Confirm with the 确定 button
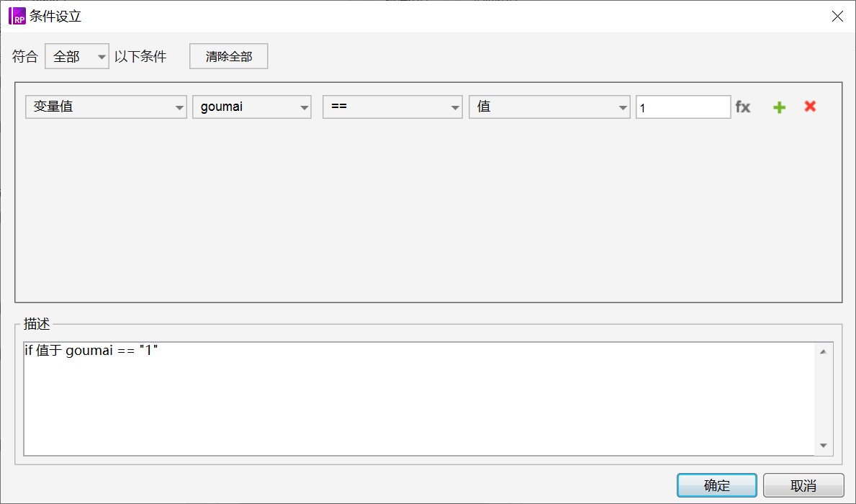Screen dimensions: 856x504 pyautogui.click(x=717, y=485)
